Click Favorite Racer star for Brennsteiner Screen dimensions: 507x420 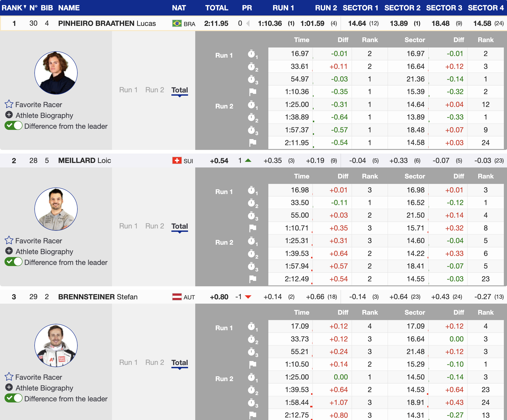(x=9, y=377)
